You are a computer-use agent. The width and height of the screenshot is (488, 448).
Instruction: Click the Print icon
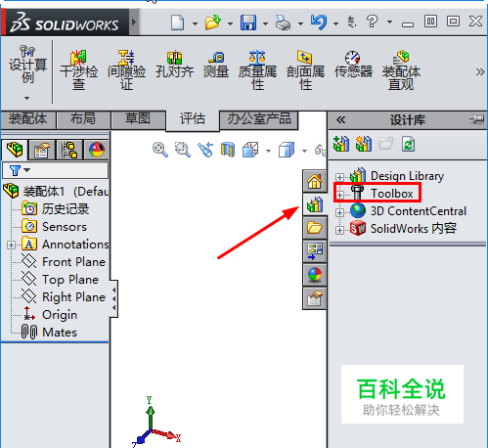[283, 22]
